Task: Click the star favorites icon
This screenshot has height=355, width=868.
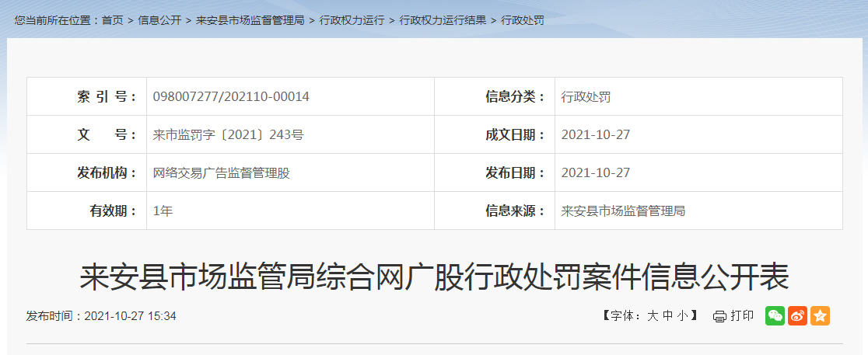Action: (x=821, y=315)
